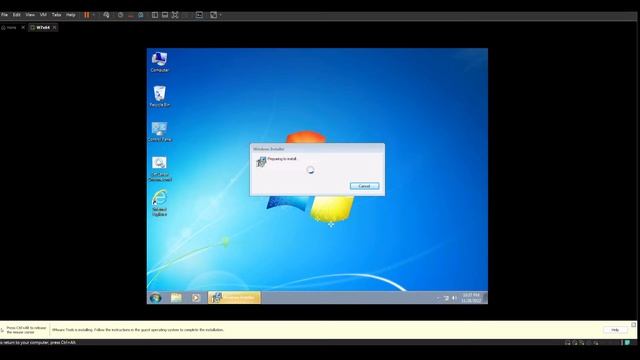Click the network tray icon in guest
Viewport: 640px width, 360px height.
pyautogui.click(x=446, y=298)
